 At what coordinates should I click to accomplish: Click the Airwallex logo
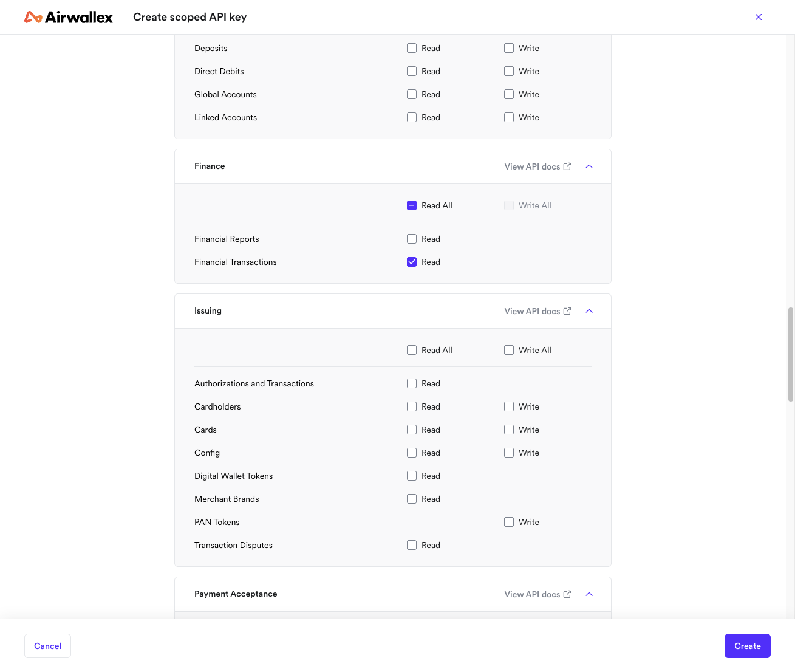click(x=69, y=17)
